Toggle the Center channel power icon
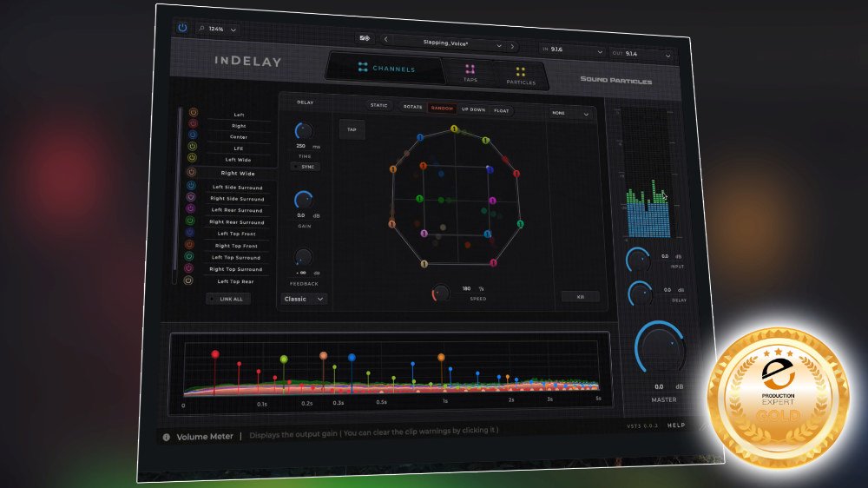The width and height of the screenshot is (868, 488). click(x=193, y=135)
